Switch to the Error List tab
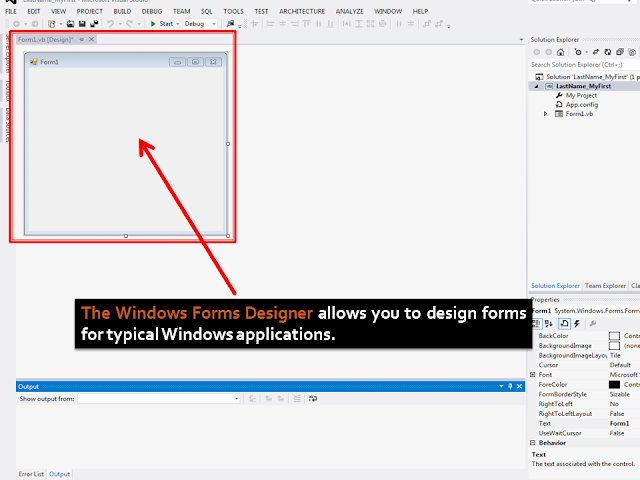Image resolution: width=640 pixels, height=480 pixels. click(31, 474)
